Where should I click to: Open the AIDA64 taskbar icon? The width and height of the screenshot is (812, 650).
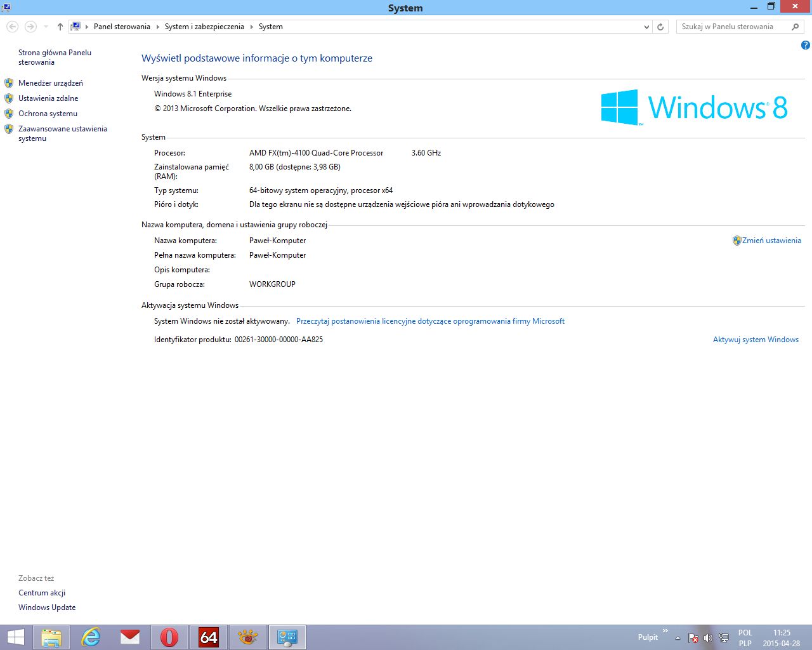209,637
